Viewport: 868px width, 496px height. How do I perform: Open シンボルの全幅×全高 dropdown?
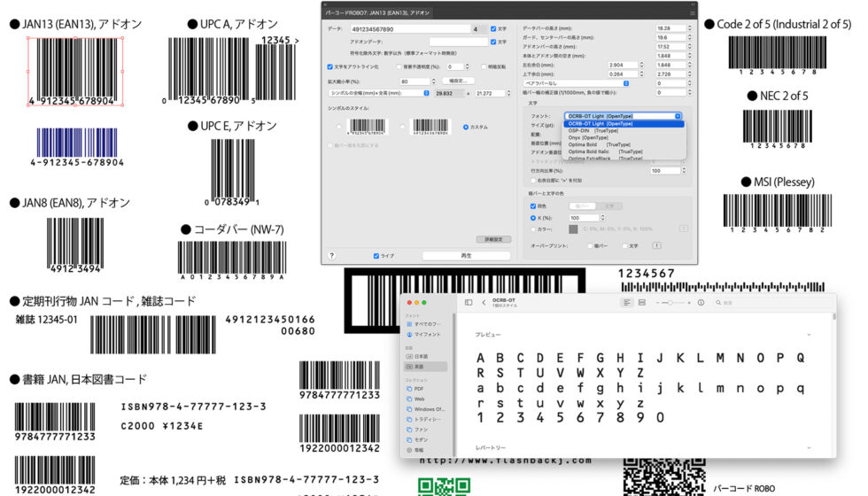tap(379, 93)
